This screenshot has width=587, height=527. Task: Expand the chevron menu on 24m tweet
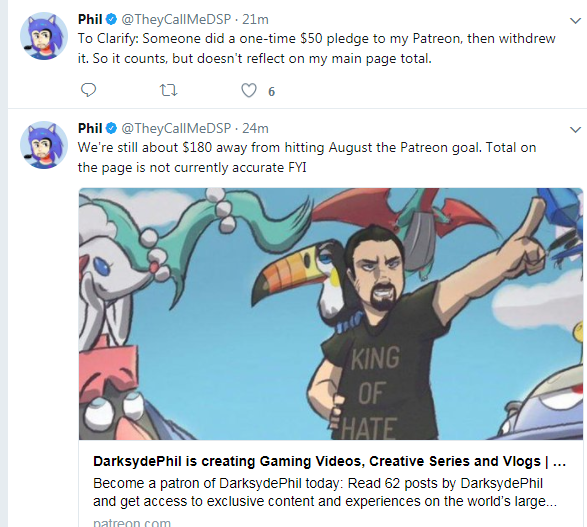(x=575, y=130)
